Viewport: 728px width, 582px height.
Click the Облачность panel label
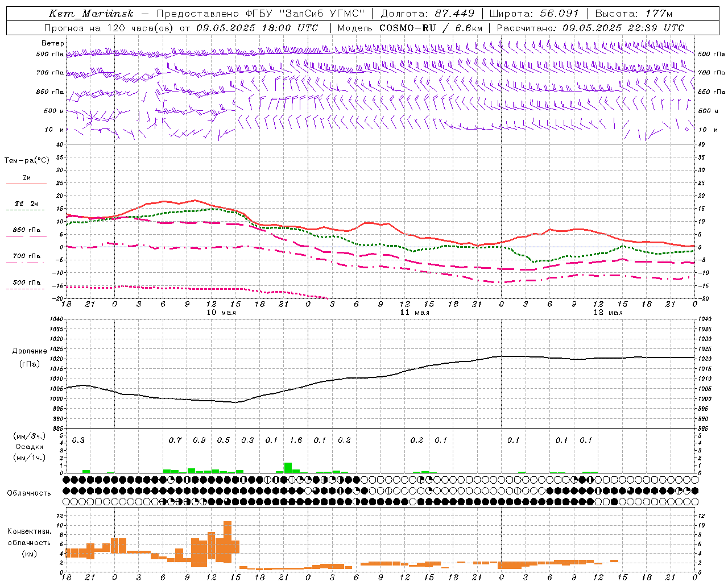[x=29, y=493]
